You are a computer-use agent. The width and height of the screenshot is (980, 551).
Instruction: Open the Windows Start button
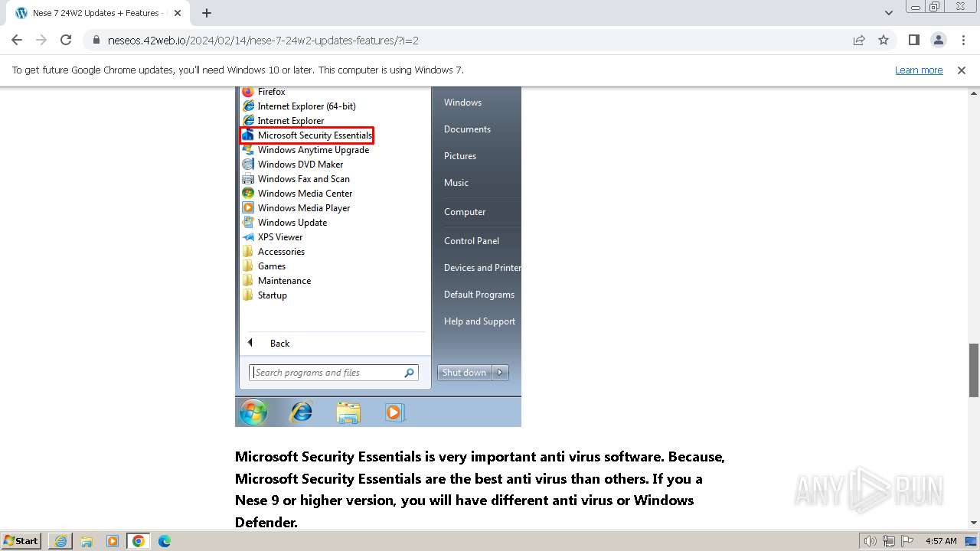click(21, 540)
